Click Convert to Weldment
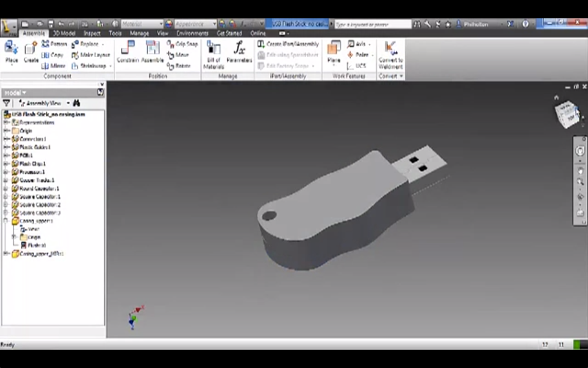This screenshot has width=588, height=368. tap(390, 53)
